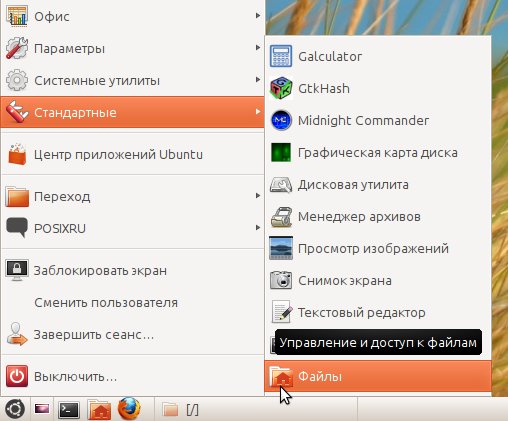The height and width of the screenshot is (421, 508).
Task: Open the home folder icon in taskbar
Action: 99,409
